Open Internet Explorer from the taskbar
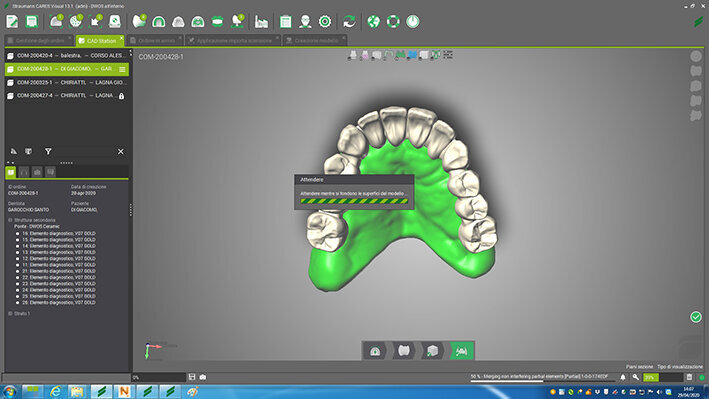This screenshot has width=709, height=399. [55, 392]
